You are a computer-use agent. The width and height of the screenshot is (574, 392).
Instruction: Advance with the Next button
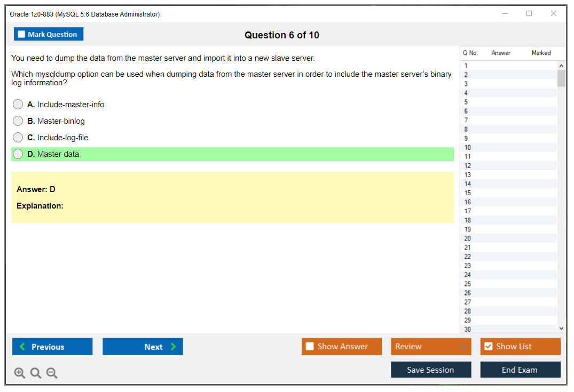point(143,347)
